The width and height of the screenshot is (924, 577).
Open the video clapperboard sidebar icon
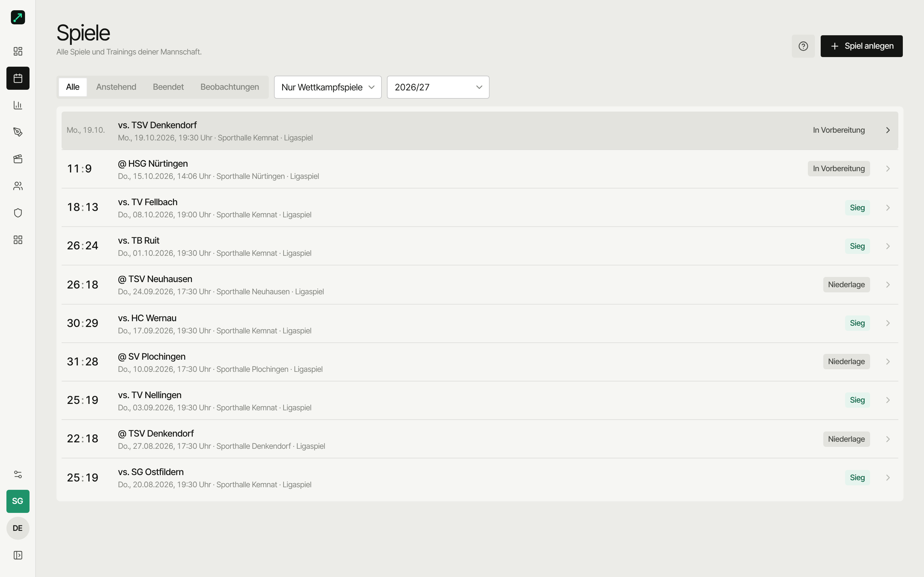(18, 159)
